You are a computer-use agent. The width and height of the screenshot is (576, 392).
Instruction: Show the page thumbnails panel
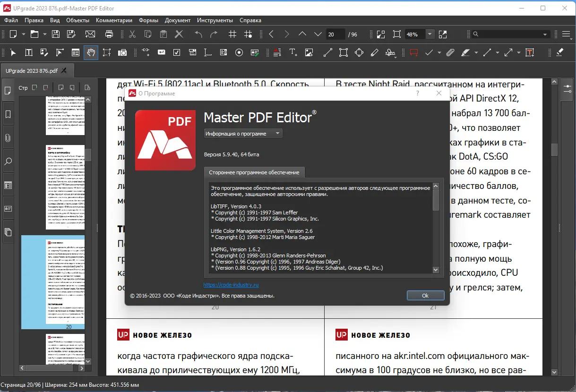[x=8, y=91]
